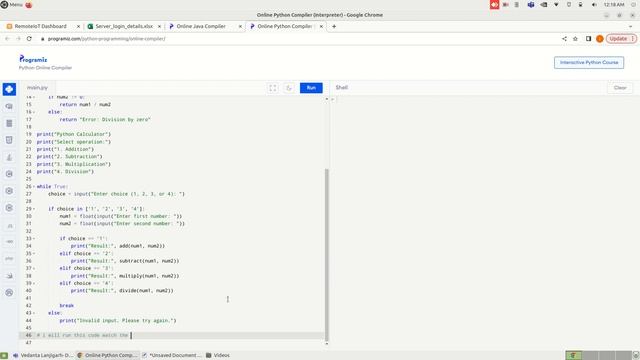This screenshot has width=640, height=360.
Task: Open a new browser tab
Action: (x=334, y=26)
